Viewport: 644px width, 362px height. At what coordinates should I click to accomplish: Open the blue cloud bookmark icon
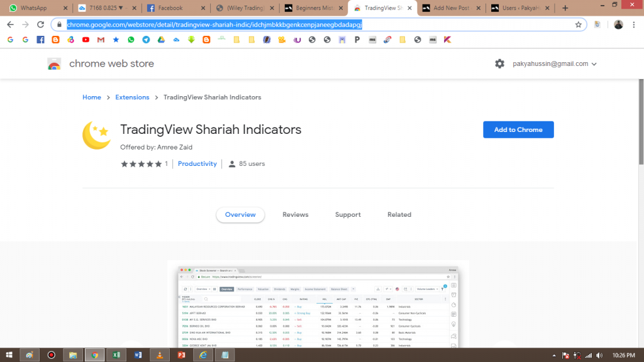[176, 40]
